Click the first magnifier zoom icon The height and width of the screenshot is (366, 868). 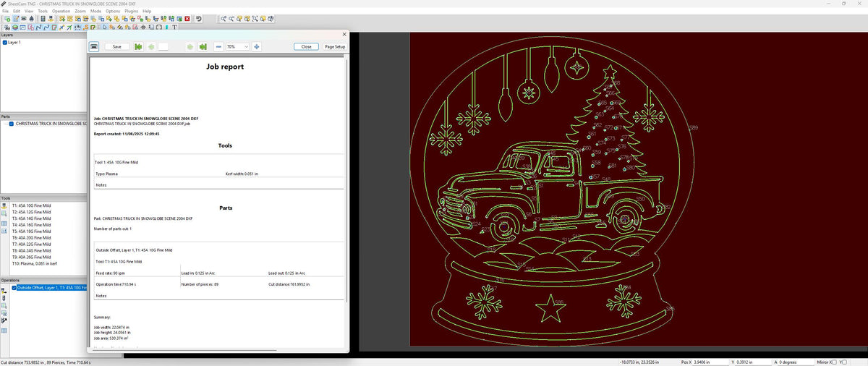coord(224,19)
